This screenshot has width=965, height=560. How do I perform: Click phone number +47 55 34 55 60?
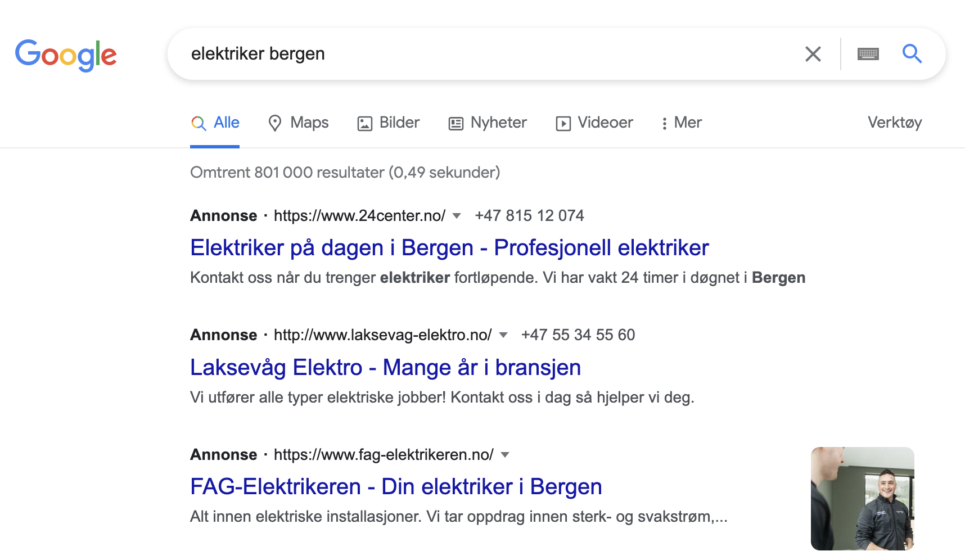coord(578,335)
